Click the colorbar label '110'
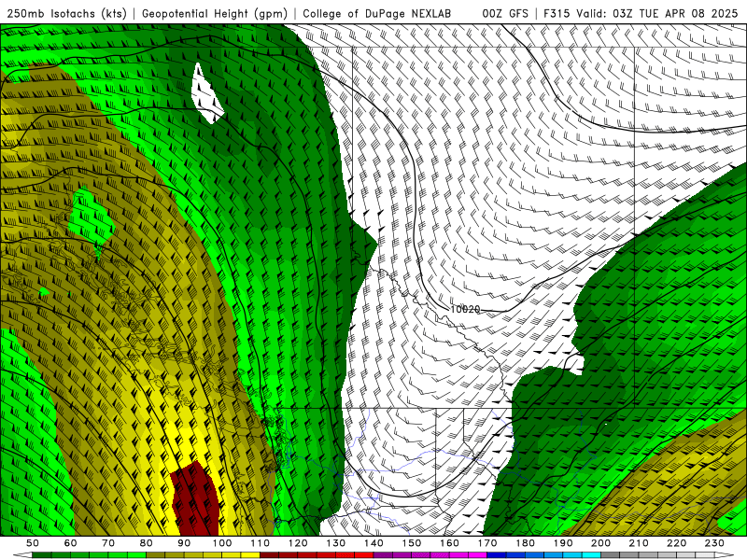 [x=261, y=543]
